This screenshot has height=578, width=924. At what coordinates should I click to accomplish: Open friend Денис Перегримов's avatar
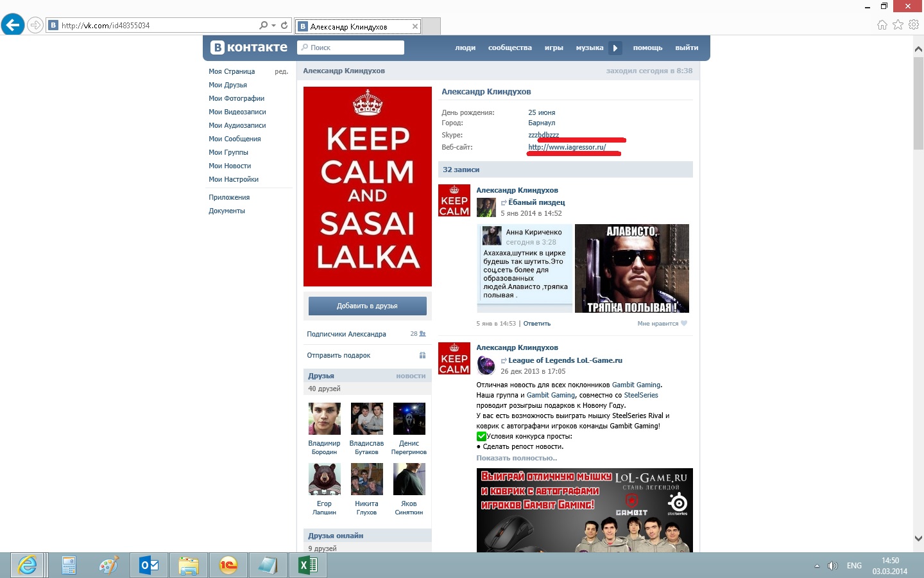409,419
